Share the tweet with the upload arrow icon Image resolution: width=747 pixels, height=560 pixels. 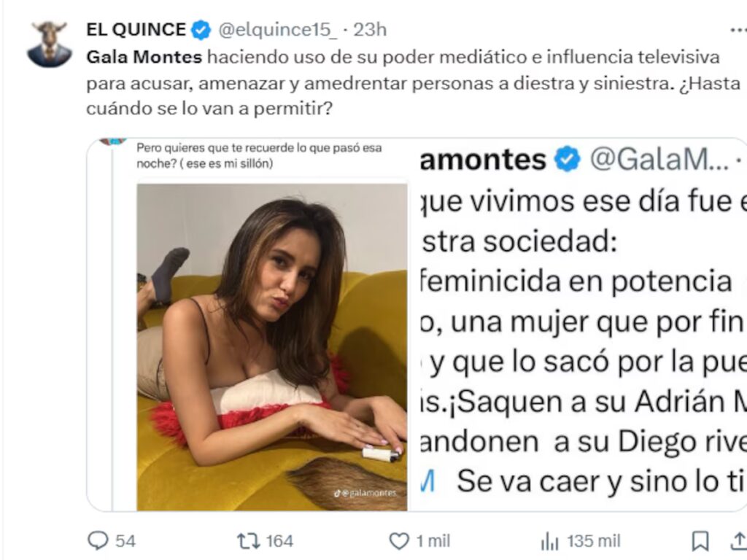(x=738, y=541)
